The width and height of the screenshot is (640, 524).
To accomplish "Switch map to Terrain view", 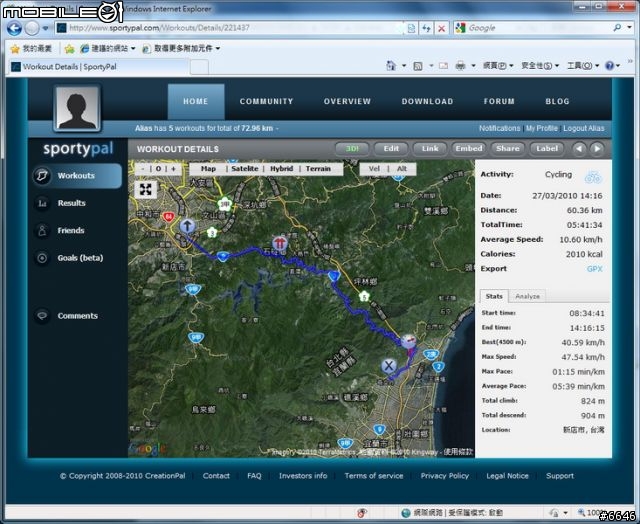I will (x=318, y=169).
